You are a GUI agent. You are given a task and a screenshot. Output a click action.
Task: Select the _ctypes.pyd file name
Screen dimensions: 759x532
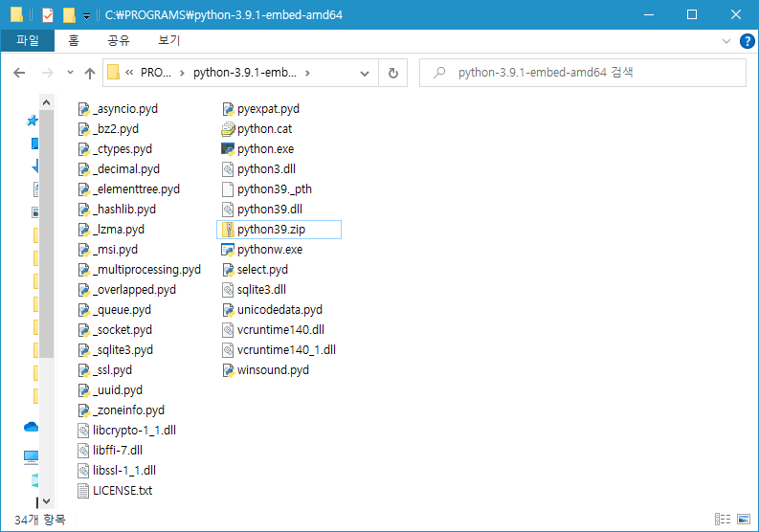123,149
